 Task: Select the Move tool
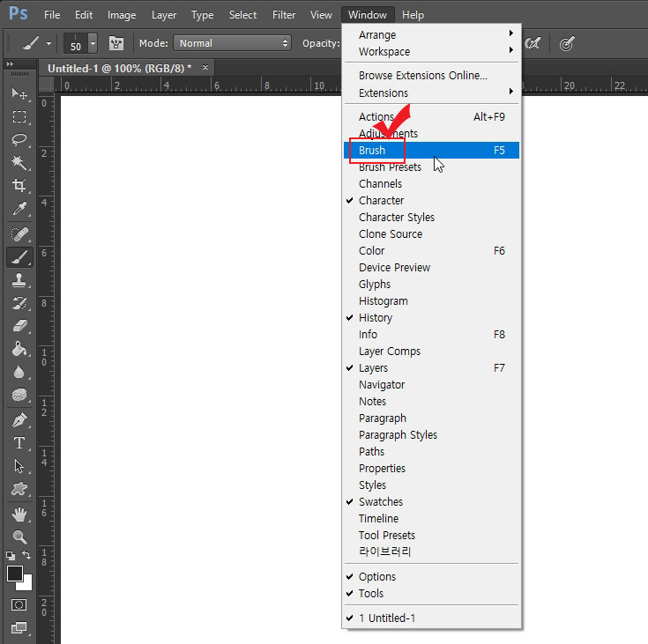tap(19, 94)
